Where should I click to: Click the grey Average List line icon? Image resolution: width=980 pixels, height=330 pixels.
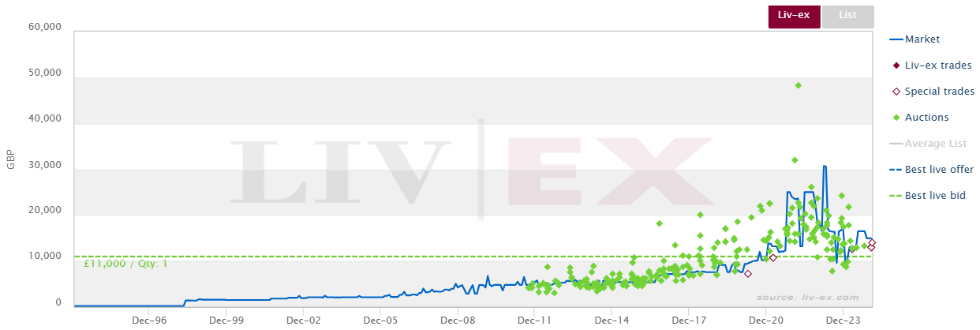point(896,144)
